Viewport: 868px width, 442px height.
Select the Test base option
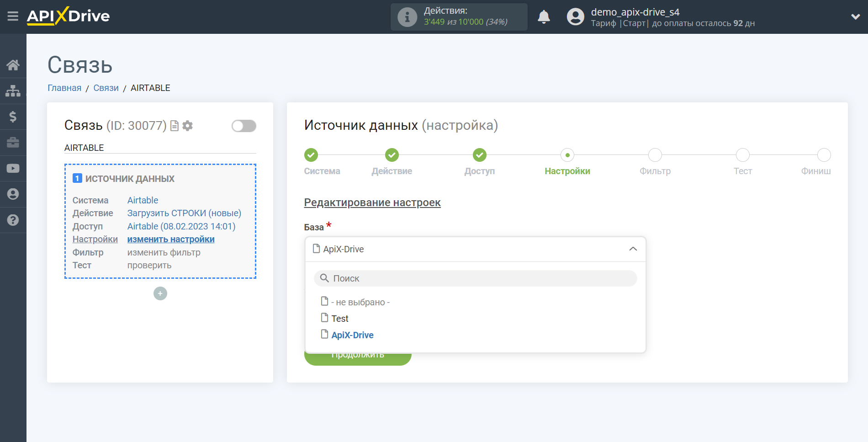point(334,319)
